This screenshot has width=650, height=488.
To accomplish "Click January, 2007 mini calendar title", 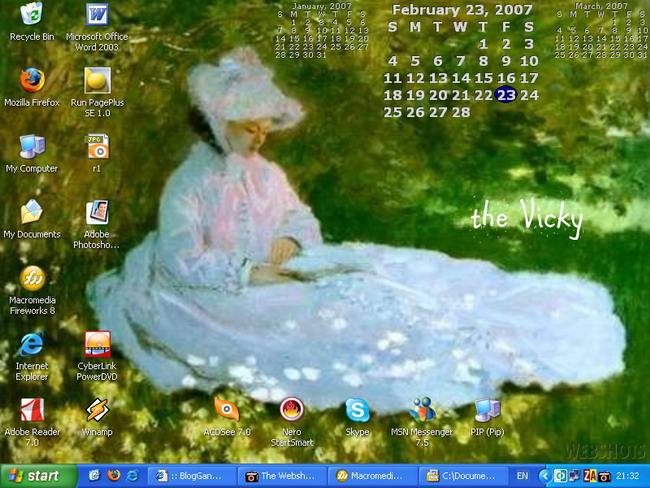I will coord(322,6).
